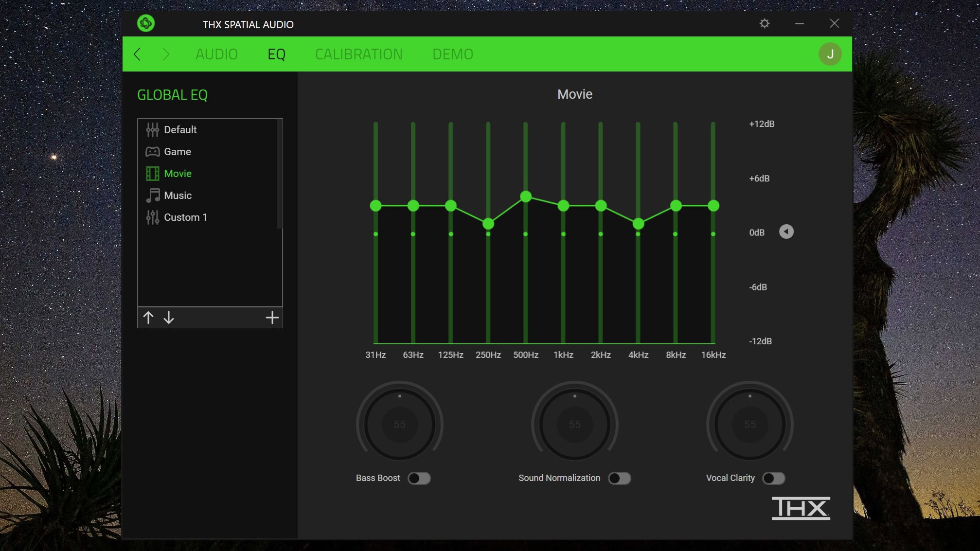Switch to the EQ tab

(277, 54)
